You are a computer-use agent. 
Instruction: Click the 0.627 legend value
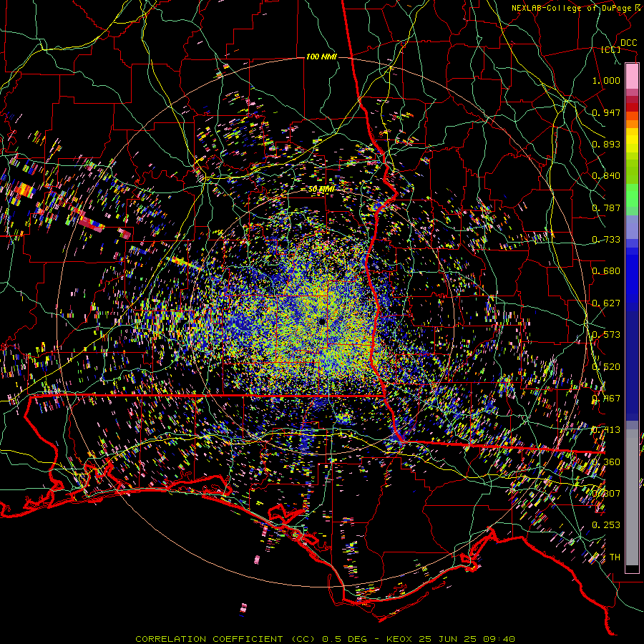pyautogui.click(x=606, y=303)
